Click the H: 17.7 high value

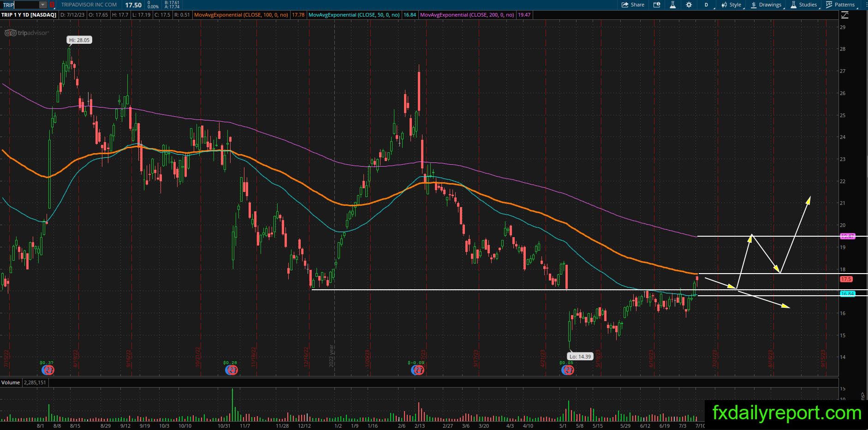pyautogui.click(x=120, y=15)
